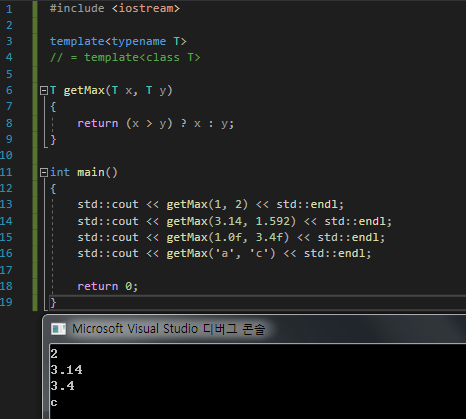Click the // = template<class T> comment
This screenshot has width=466, height=419.
125,58
